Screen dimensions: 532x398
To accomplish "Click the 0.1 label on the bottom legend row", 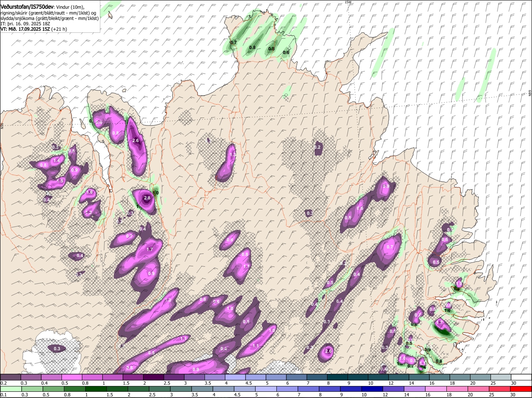I will 3,394.
